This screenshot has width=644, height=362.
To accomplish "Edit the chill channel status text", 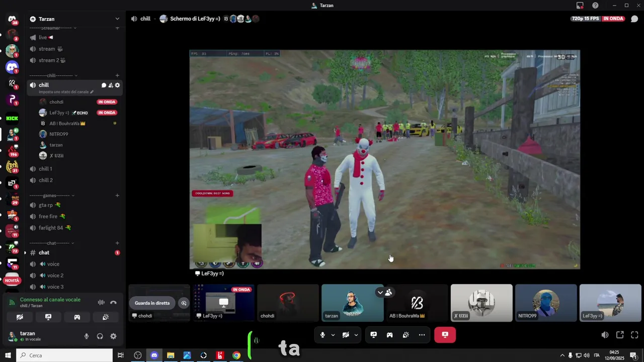I will pyautogui.click(x=66, y=92).
